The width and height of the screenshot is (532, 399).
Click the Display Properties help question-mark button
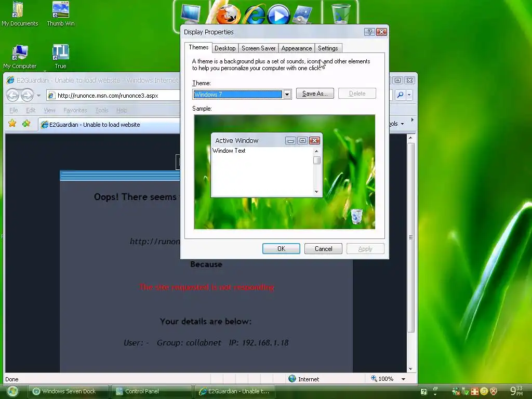[369, 32]
